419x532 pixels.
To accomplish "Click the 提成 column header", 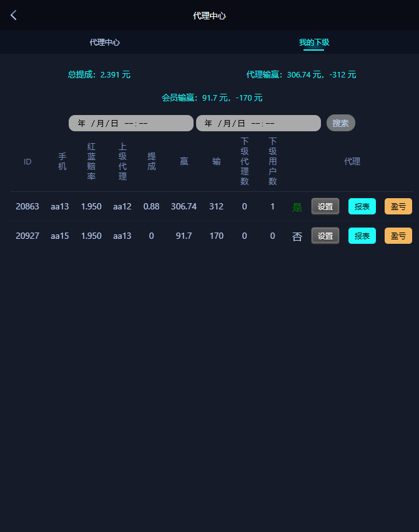I will pos(152,161).
